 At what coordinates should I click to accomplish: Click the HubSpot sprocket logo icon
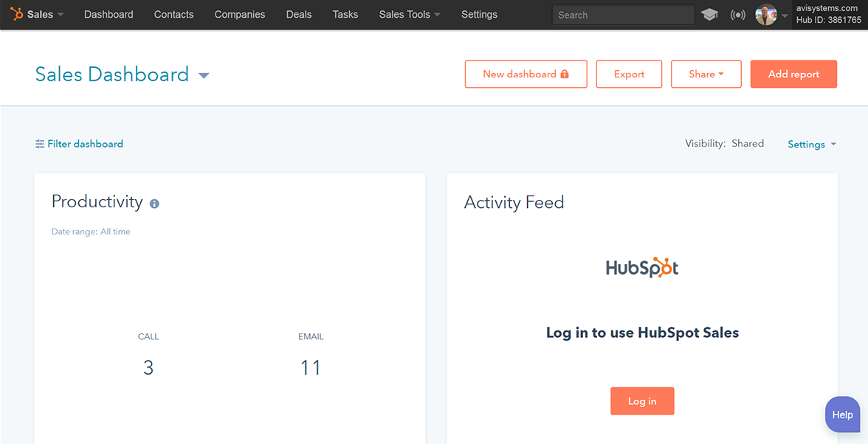point(16,14)
